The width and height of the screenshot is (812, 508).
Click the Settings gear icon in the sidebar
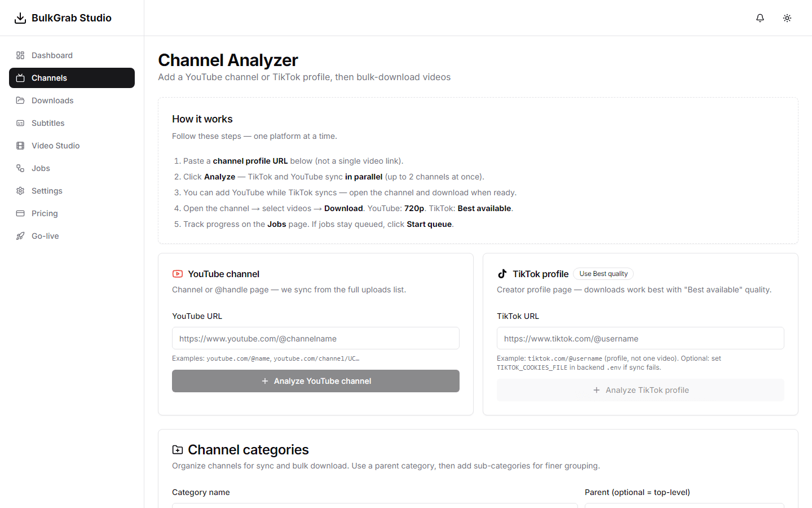(x=20, y=191)
